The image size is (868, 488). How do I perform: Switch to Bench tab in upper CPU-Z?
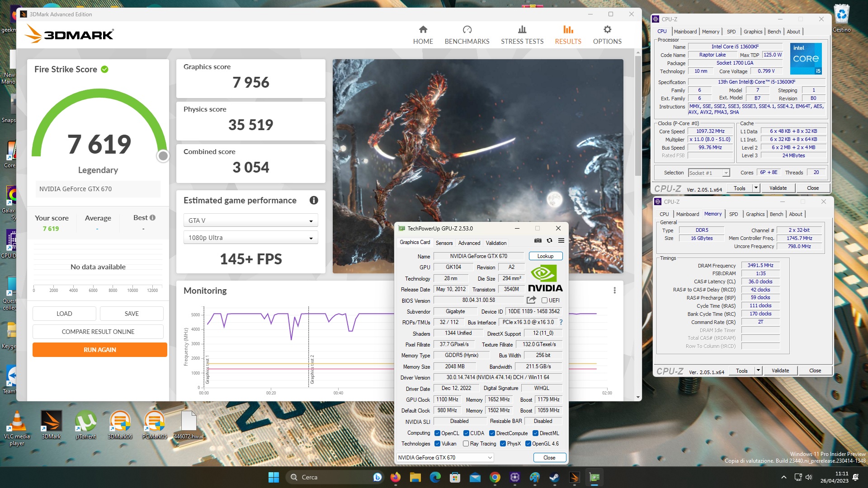pos(774,32)
